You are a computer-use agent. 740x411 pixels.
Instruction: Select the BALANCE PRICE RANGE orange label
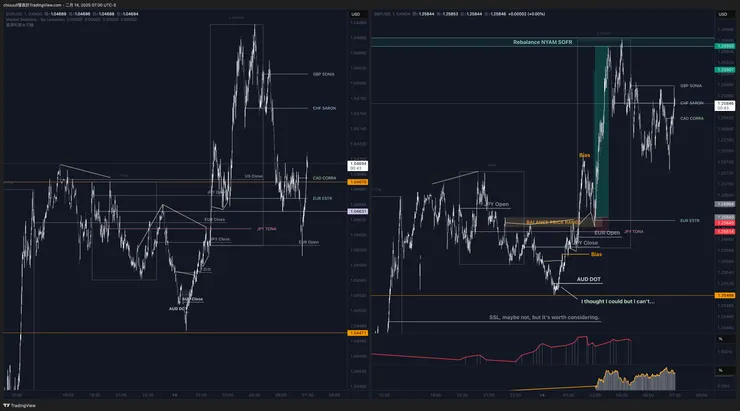[x=553, y=222]
